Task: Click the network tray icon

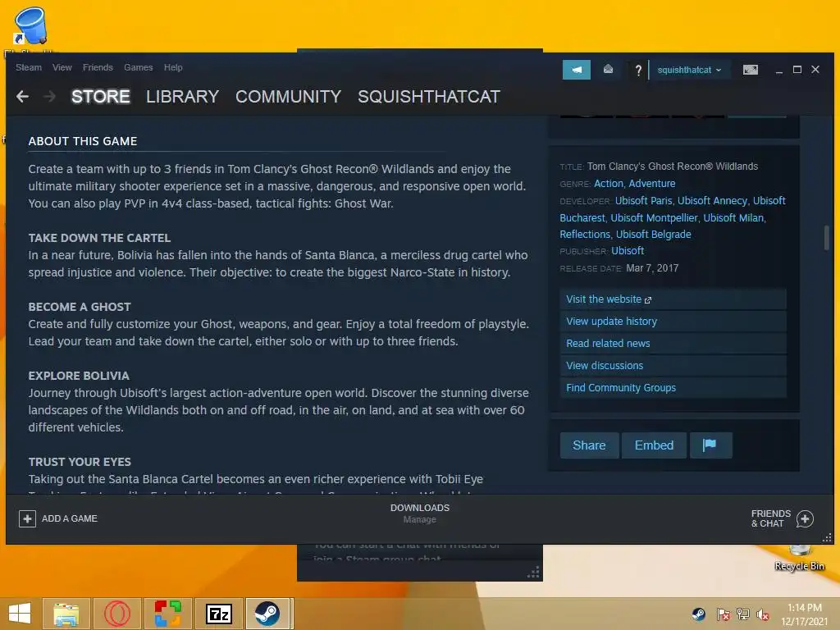Action: [x=742, y=614]
